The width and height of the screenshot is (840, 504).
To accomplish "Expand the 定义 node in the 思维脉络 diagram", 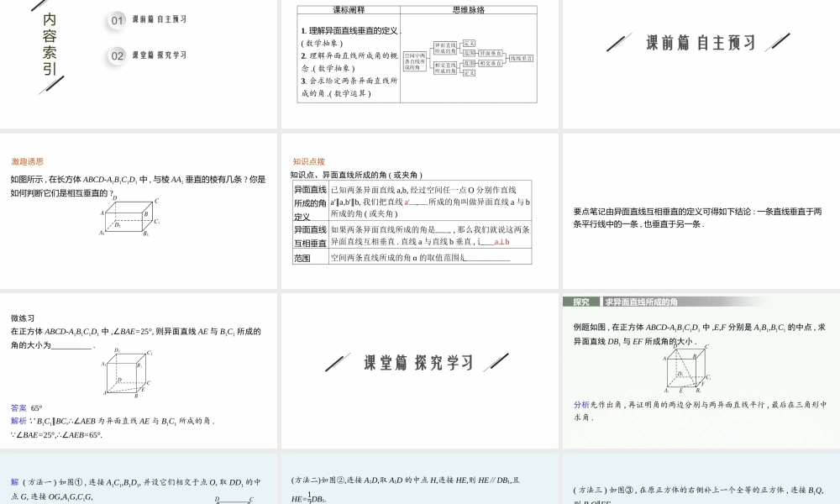I will coord(470,45).
